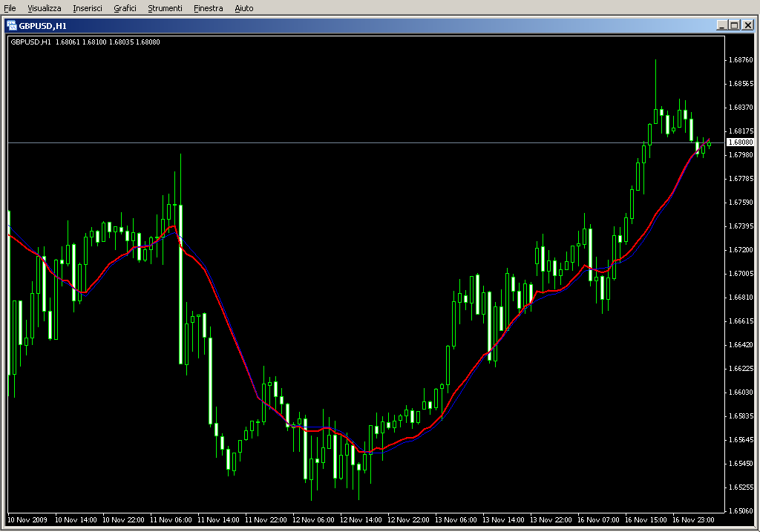Click the 10 Nov 22:00 time label
Image resolution: width=760 pixels, height=532 pixels.
124,520
